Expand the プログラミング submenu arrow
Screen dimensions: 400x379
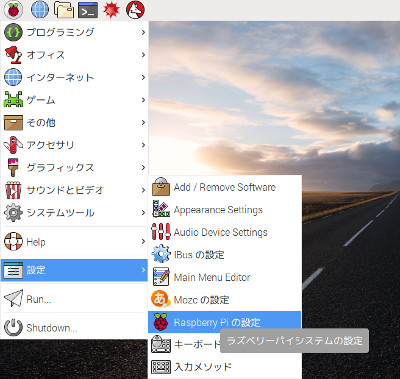143,32
